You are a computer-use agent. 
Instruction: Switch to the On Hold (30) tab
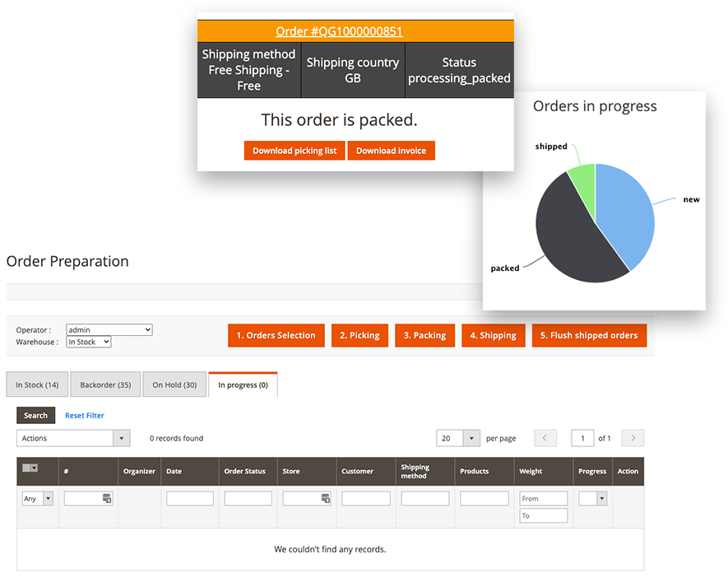coord(174,384)
